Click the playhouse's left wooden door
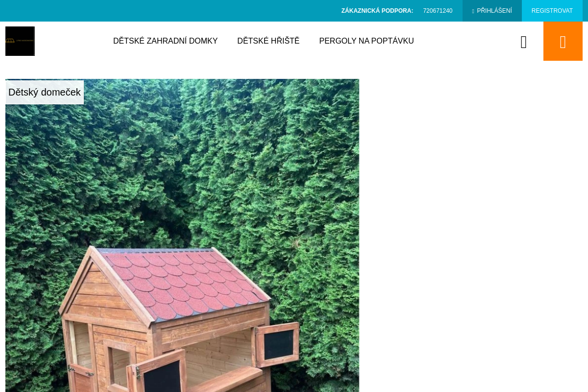This screenshot has width=588, height=392. [x=81, y=378]
